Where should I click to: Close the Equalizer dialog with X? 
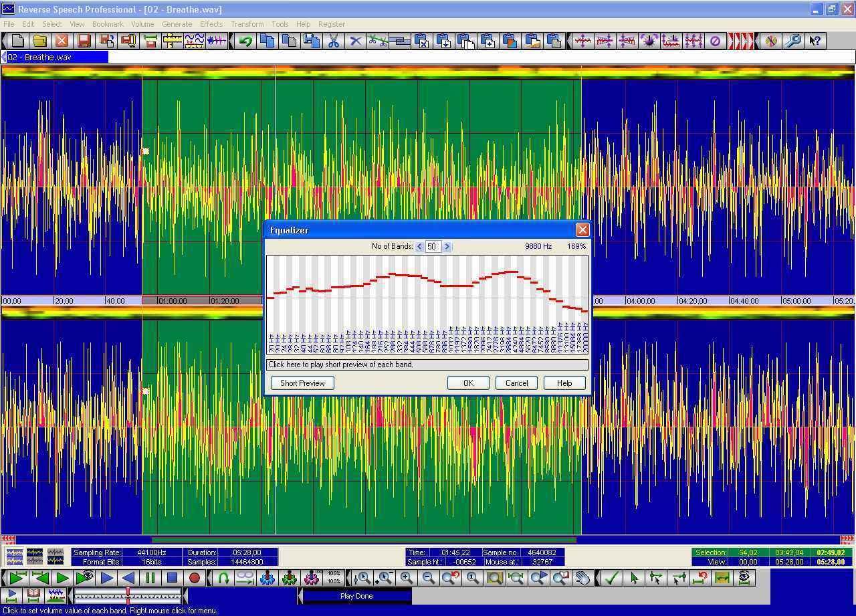click(x=582, y=230)
